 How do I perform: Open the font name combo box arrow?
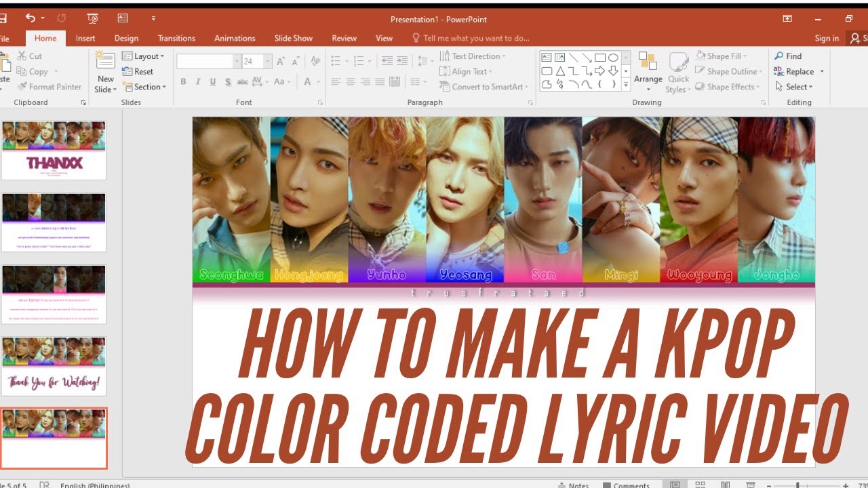[237, 62]
